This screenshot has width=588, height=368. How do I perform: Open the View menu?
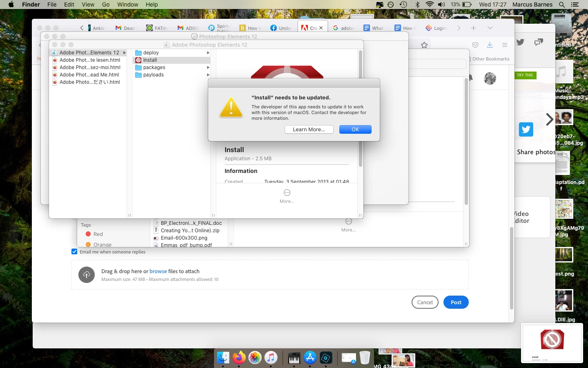[88, 4]
